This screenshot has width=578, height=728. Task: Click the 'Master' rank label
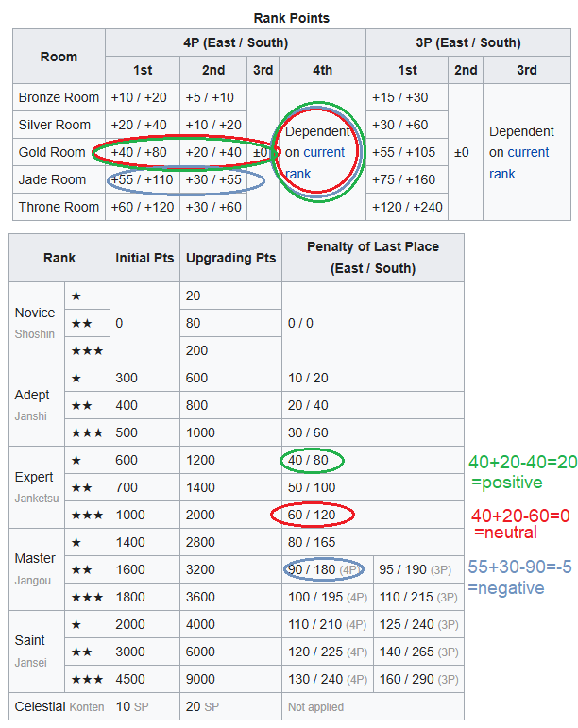(35, 559)
